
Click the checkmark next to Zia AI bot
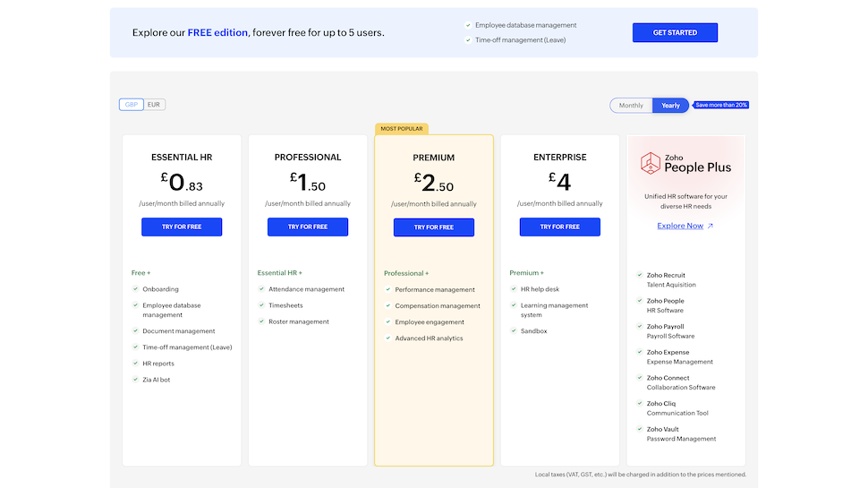[135, 380]
